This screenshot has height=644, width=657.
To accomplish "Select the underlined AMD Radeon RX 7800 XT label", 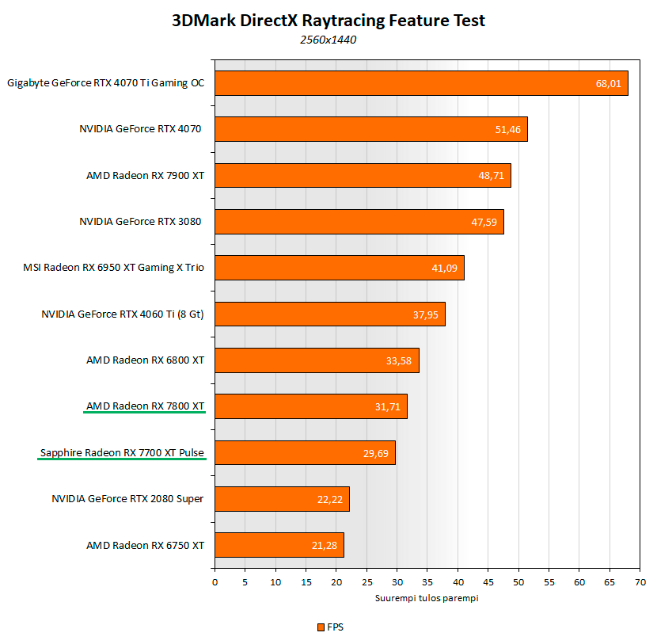I will 146,406.
